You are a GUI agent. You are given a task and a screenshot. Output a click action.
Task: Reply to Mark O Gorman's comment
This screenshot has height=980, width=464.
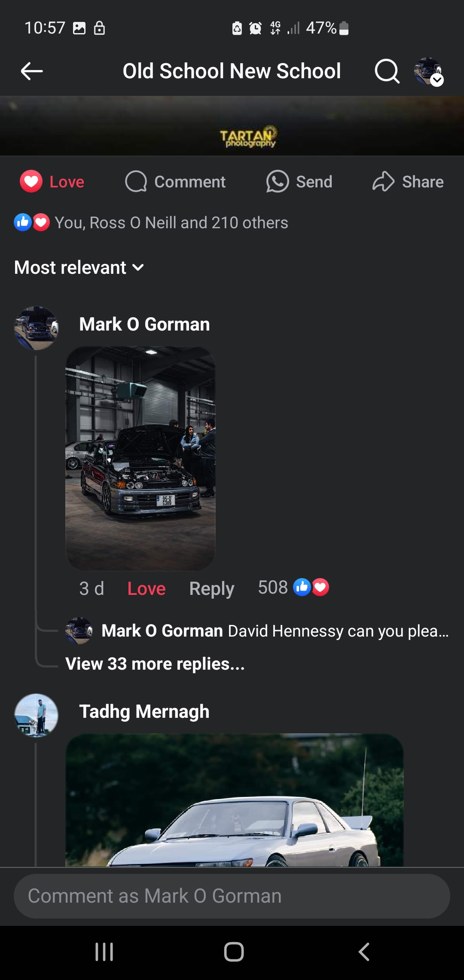pyautogui.click(x=212, y=588)
